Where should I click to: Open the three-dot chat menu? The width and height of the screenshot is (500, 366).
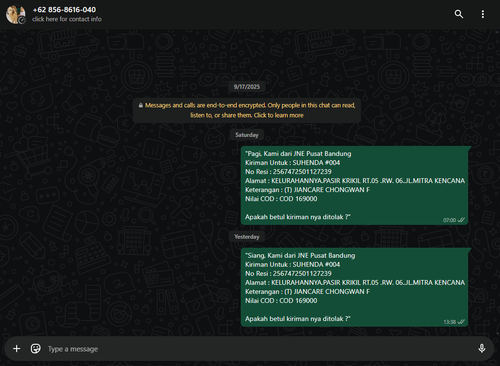click(483, 14)
